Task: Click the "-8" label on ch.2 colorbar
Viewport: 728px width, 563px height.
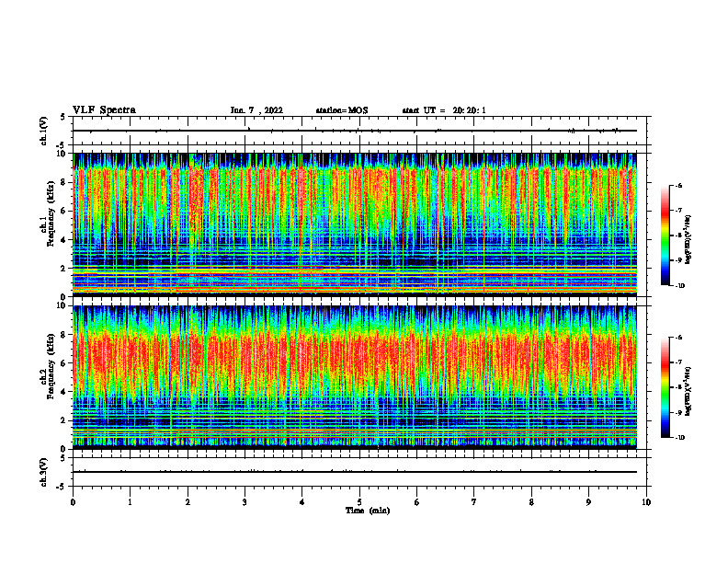Action: 679,388
